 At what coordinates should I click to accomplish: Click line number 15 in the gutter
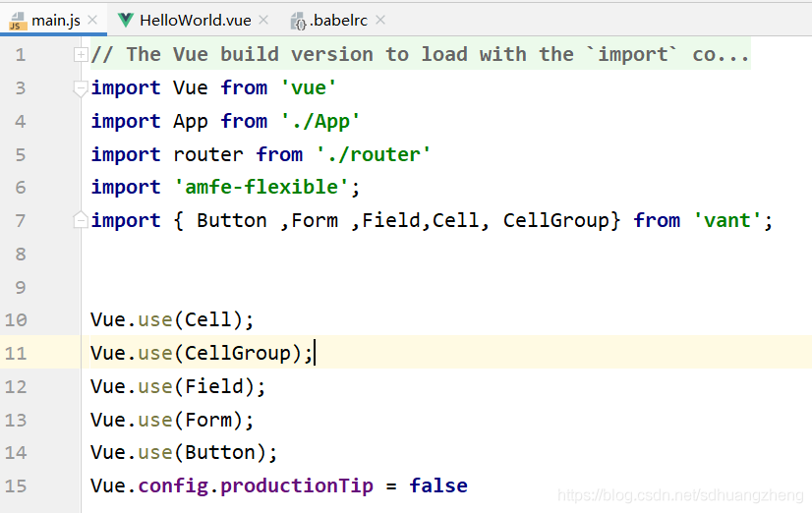click(x=16, y=485)
